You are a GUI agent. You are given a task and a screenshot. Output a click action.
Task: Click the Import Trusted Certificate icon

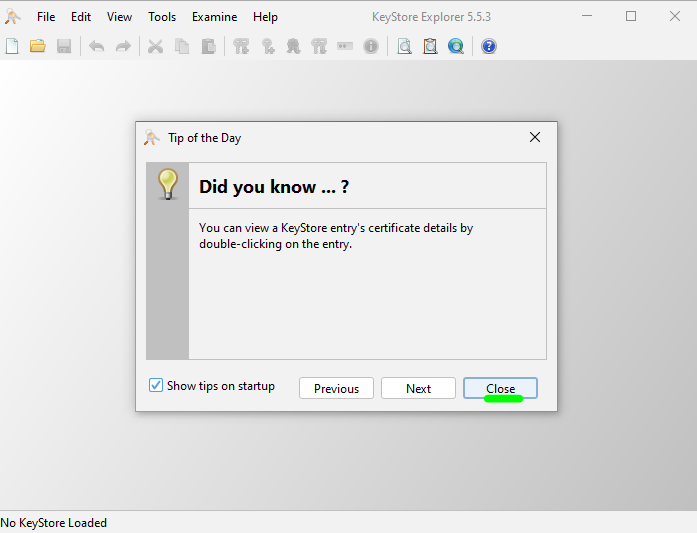click(x=293, y=46)
